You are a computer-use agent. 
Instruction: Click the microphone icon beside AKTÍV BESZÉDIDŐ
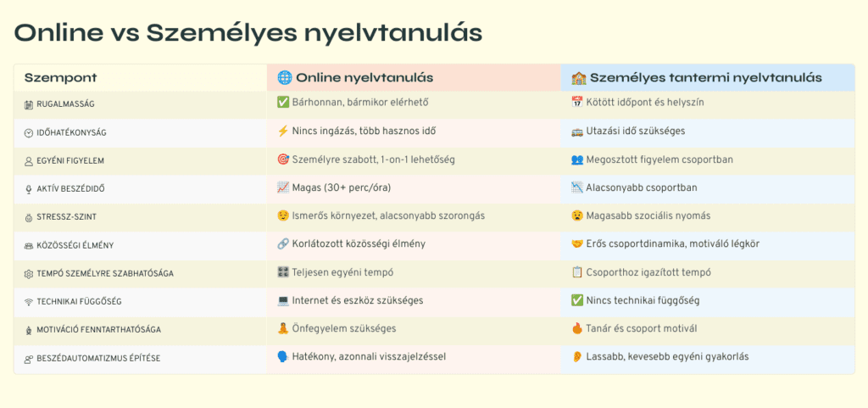29,188
